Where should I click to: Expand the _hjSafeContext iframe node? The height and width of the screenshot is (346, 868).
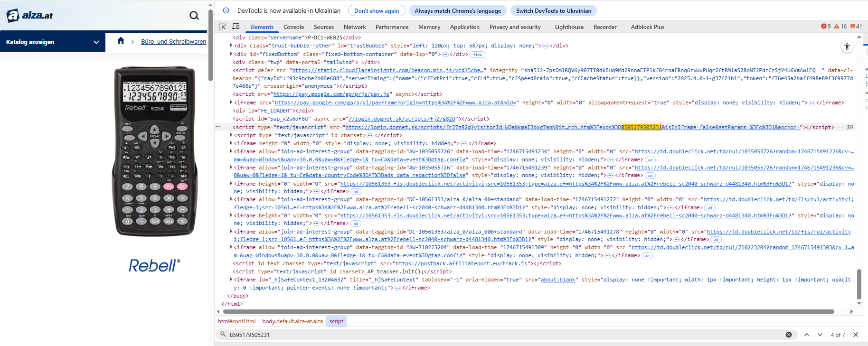point(231,280)
